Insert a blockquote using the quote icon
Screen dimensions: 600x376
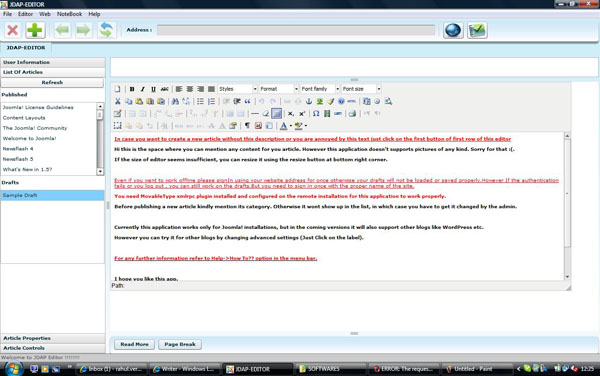[x=248, y=101]
